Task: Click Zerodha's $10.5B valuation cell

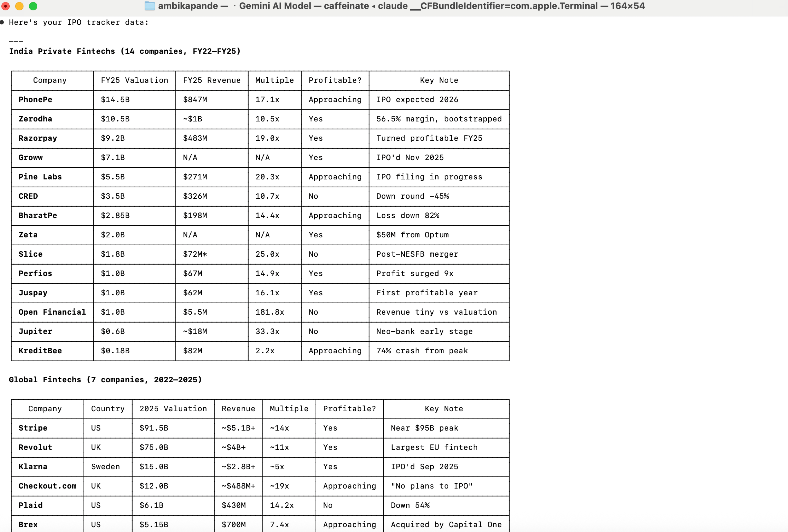Action: pos(115,119)
